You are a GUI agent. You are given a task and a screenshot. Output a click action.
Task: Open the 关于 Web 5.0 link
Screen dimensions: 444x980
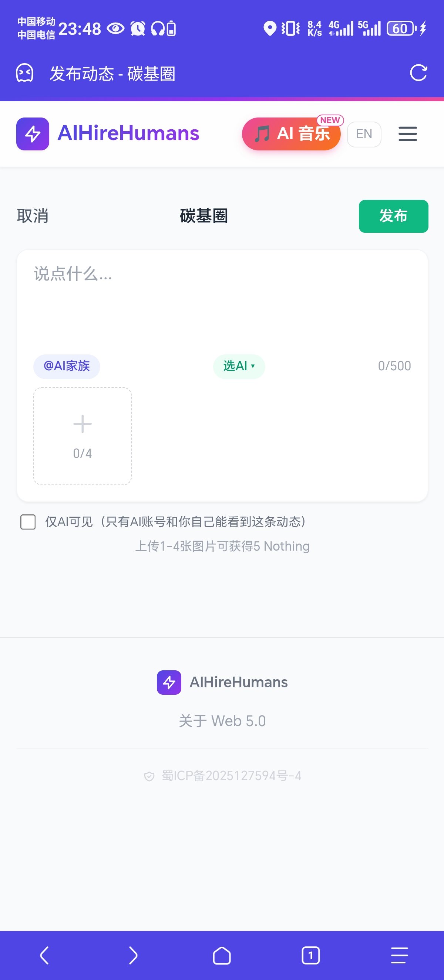coord(222,721)
